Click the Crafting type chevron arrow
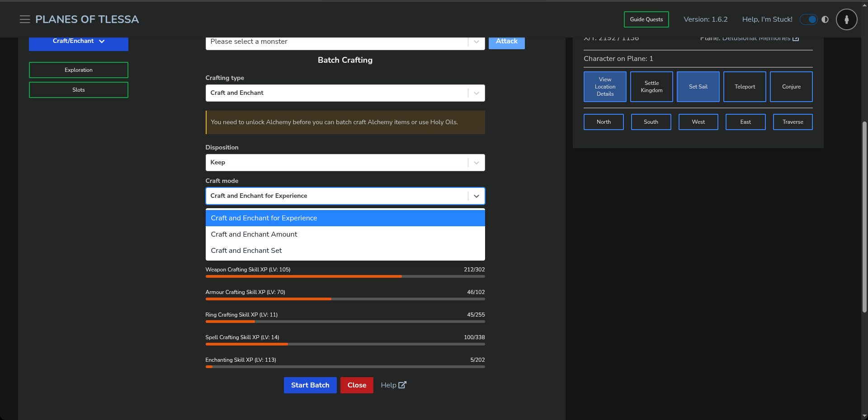Image resolution: width=868 pixels, height=420 pixels. pos(476,93)
